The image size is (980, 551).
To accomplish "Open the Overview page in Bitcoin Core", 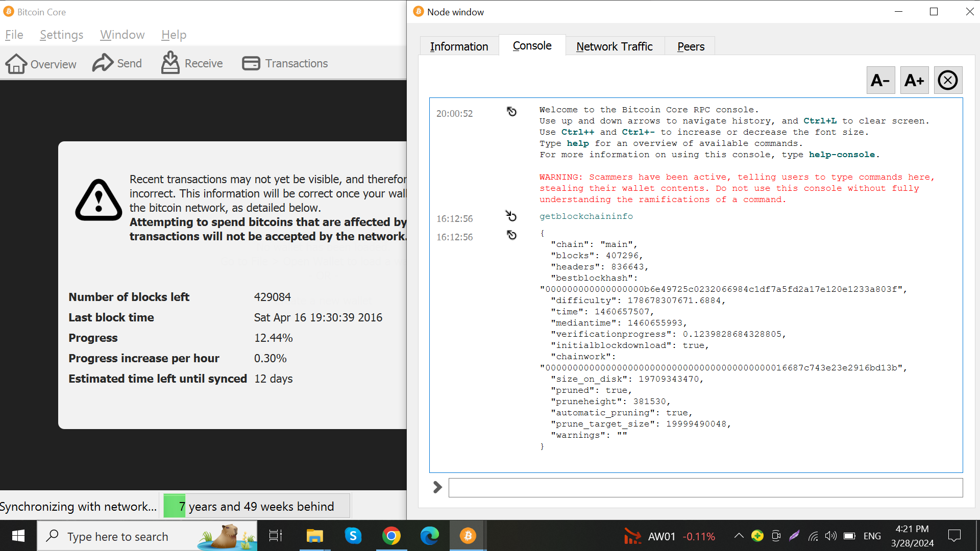I will point(41,64).
